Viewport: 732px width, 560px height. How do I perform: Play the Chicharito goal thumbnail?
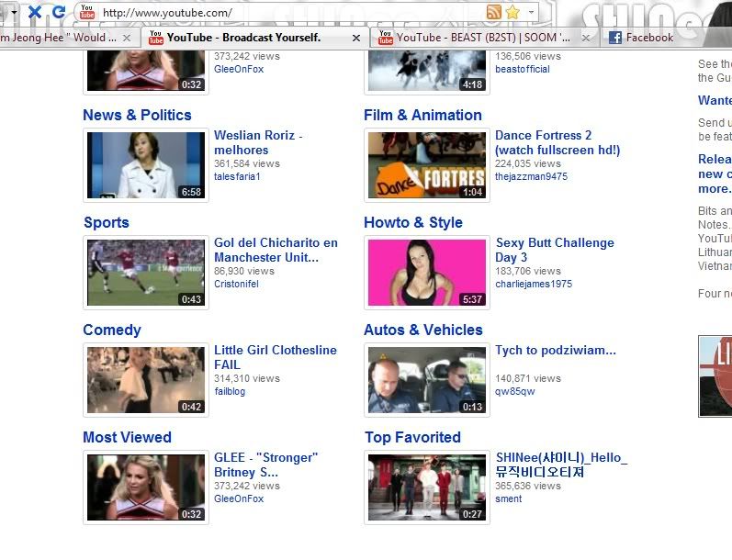pyautogui.click(x=146, y=273)
